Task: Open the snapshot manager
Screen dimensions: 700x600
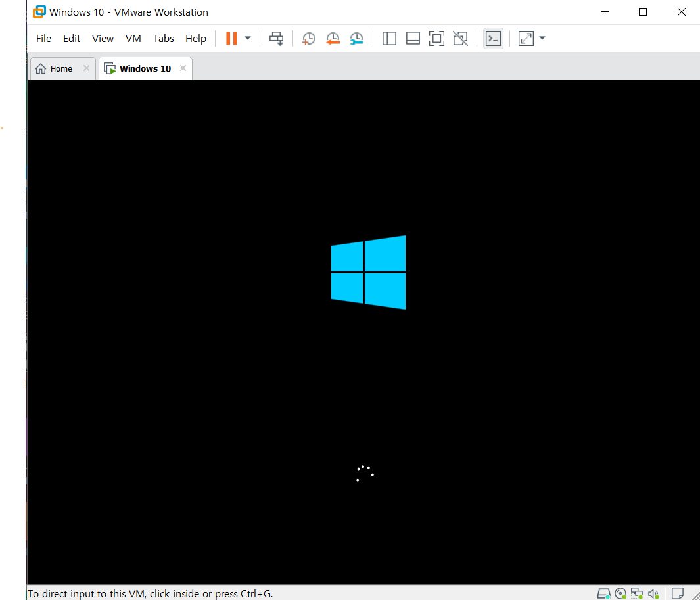Action: tap(356, 38)
